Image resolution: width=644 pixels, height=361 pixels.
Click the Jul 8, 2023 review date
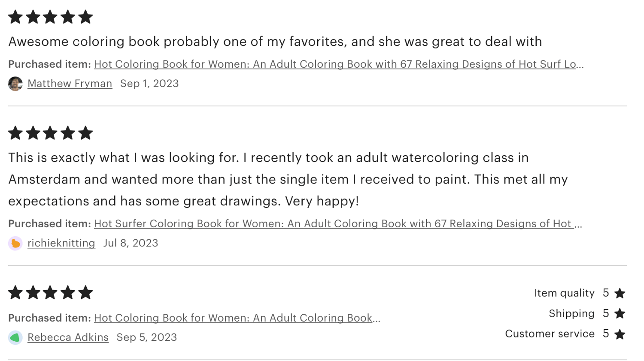coord(131,243)
